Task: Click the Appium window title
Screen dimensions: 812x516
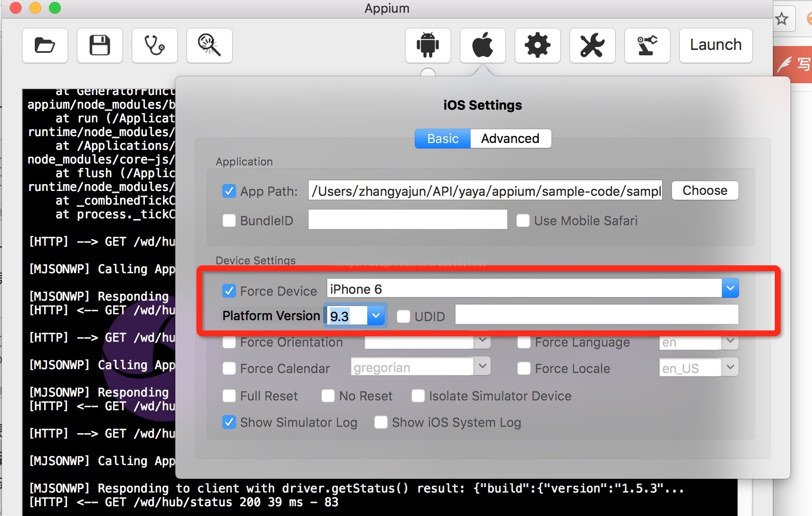Action: click(x=387, y=8)
